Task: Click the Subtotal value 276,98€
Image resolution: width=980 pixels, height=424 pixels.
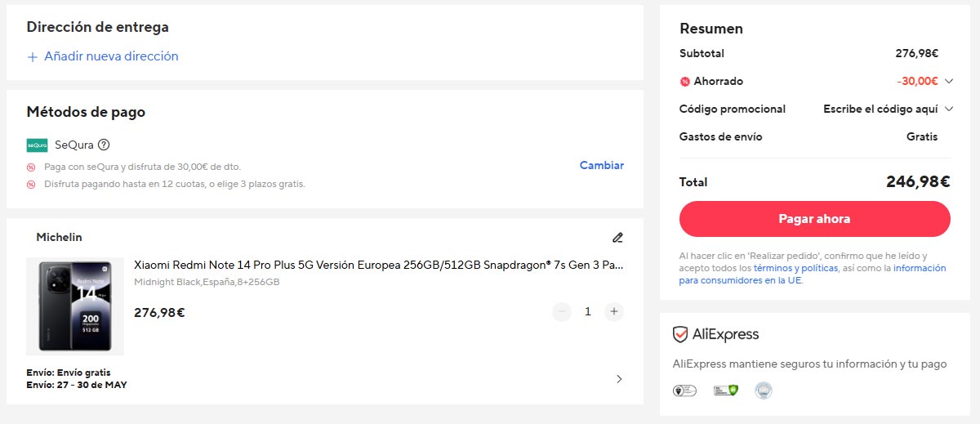Action: click(x=916, y=54)
